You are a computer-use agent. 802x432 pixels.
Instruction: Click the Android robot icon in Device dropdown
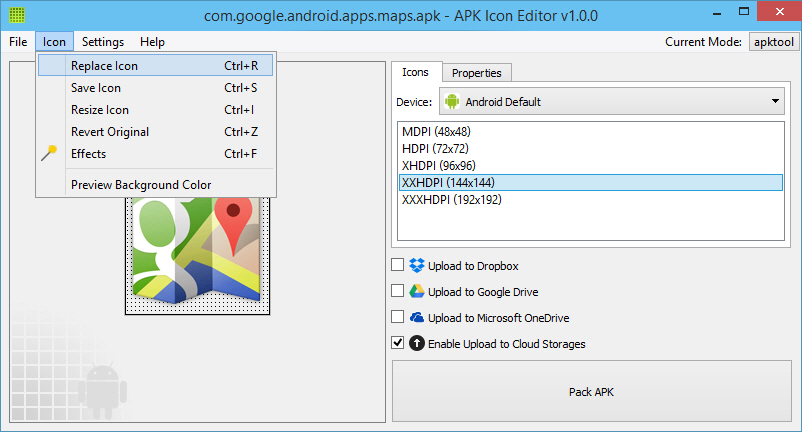(x=451, y=102)
